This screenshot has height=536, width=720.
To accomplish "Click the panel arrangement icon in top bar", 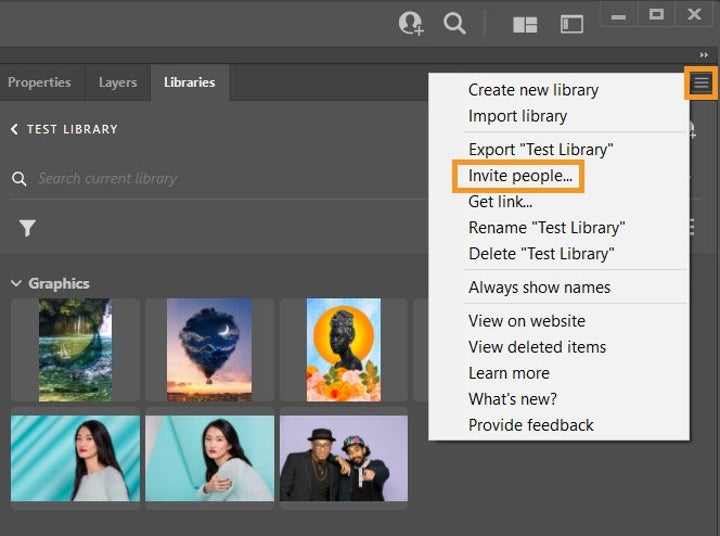I will pyautogui.click(x=571, y=25).
